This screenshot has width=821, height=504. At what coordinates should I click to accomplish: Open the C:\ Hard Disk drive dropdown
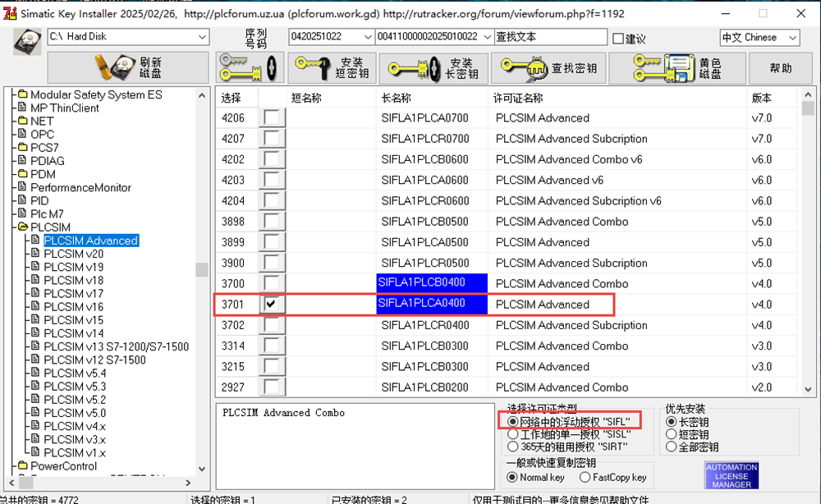pos(202,37)
